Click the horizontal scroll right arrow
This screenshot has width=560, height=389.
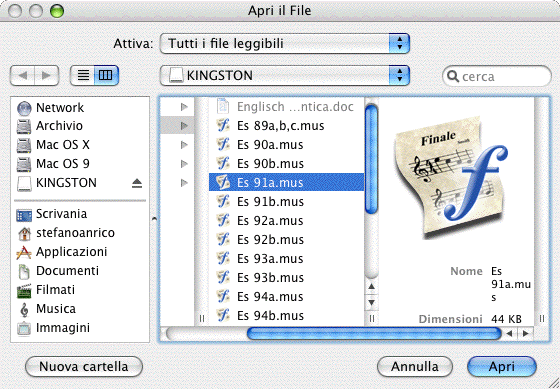(525, 334)
